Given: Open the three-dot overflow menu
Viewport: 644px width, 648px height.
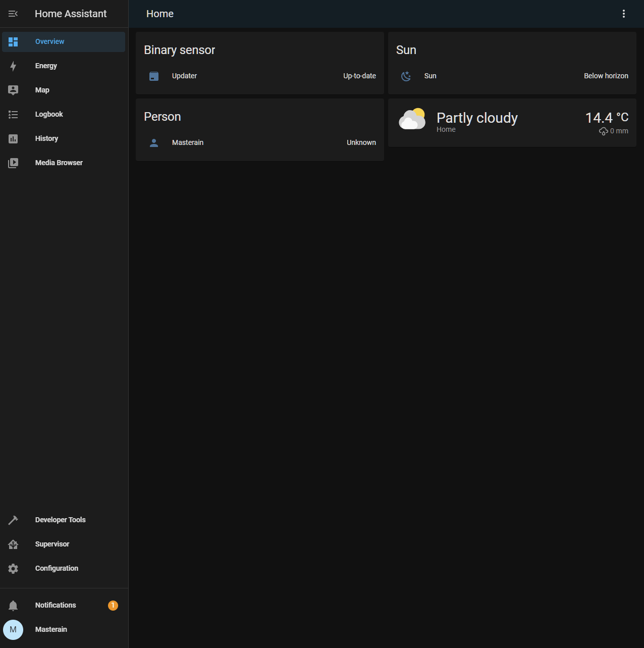Looking at the screenshot, I should 624,14.
